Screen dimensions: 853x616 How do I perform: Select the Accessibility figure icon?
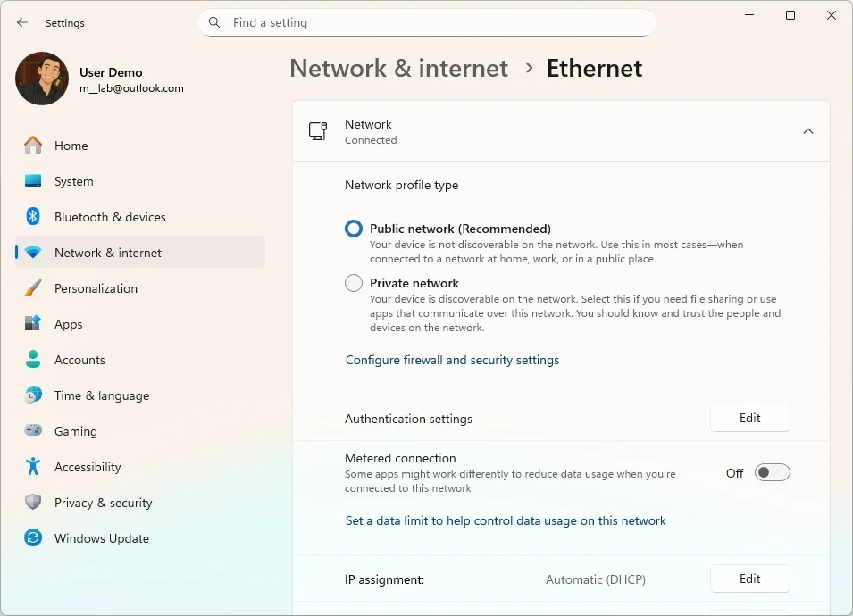pyautogui.click(x=33, y=467)
